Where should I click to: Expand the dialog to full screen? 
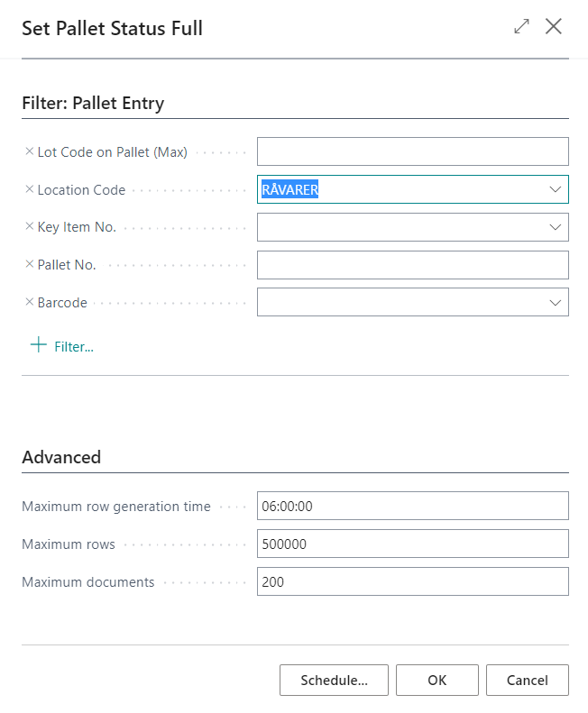point(521,27)
